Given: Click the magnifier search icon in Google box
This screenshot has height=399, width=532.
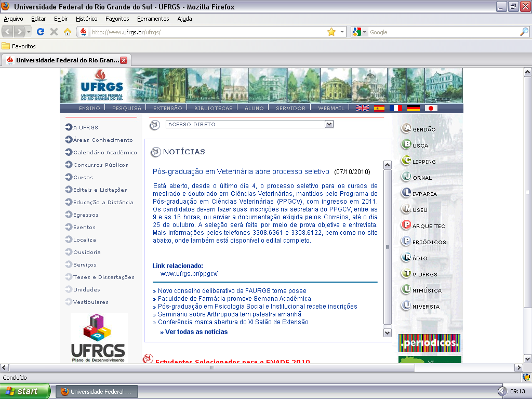Looking at the screenshot, I should pos(524,32).
